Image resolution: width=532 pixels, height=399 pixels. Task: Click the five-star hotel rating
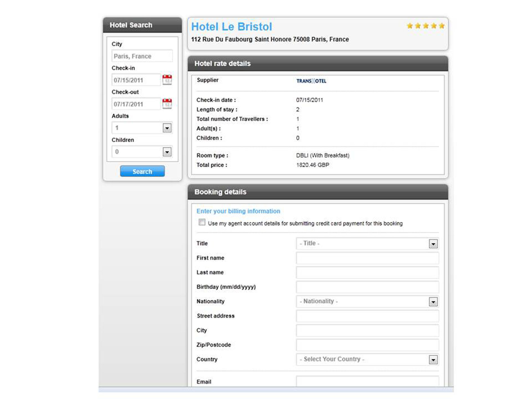tap(425, 26)
